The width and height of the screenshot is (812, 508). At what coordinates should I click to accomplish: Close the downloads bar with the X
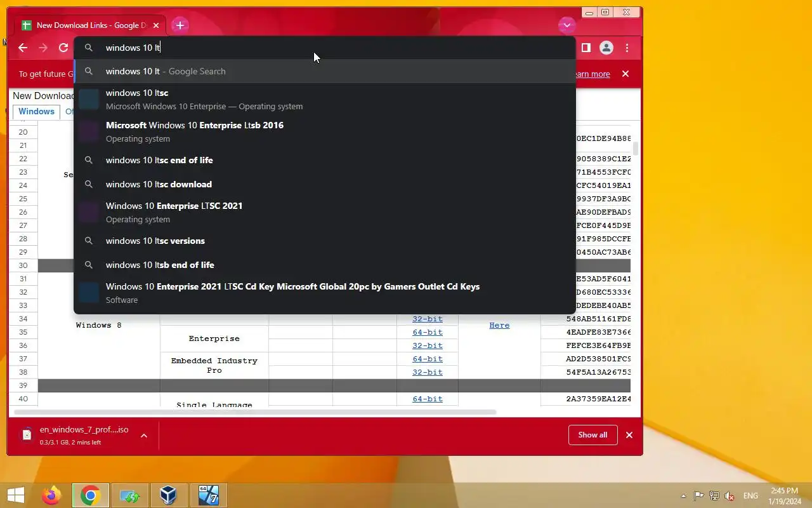629,435
